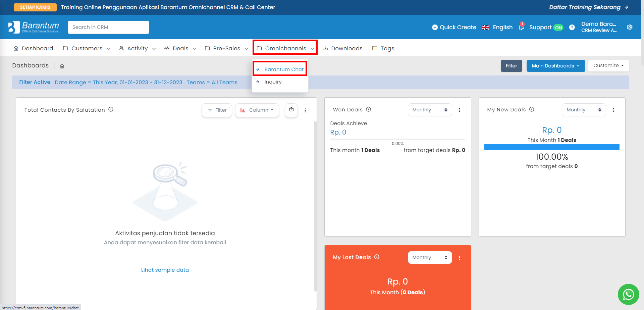The height and width of the screenshot is (310, 644).
Task: Change Won Deals Monthly period selector
Action: tap(430, 110)
